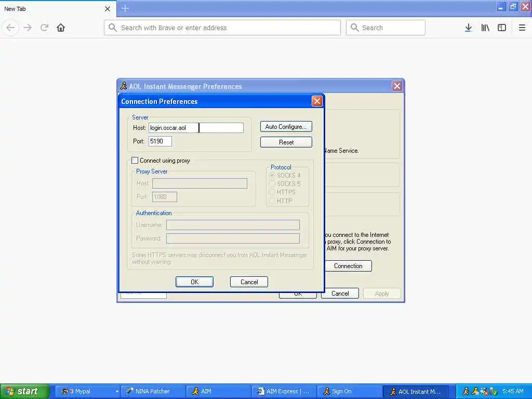Viewport: 532px width, 399px height.
Task: Open the browser hamburger menu
Action: (x=522, y=28)
